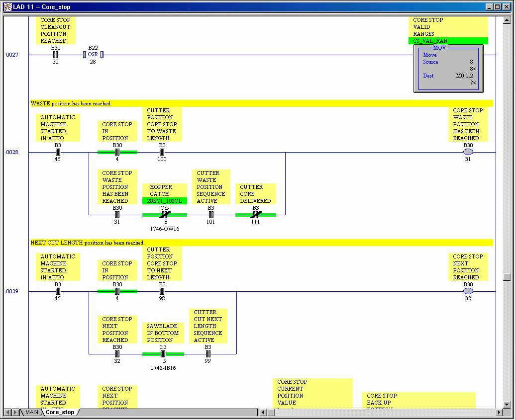
Task: Click the Sawblade In Bottom Position I:3/5 contact
Action: [x=163, y=354]
